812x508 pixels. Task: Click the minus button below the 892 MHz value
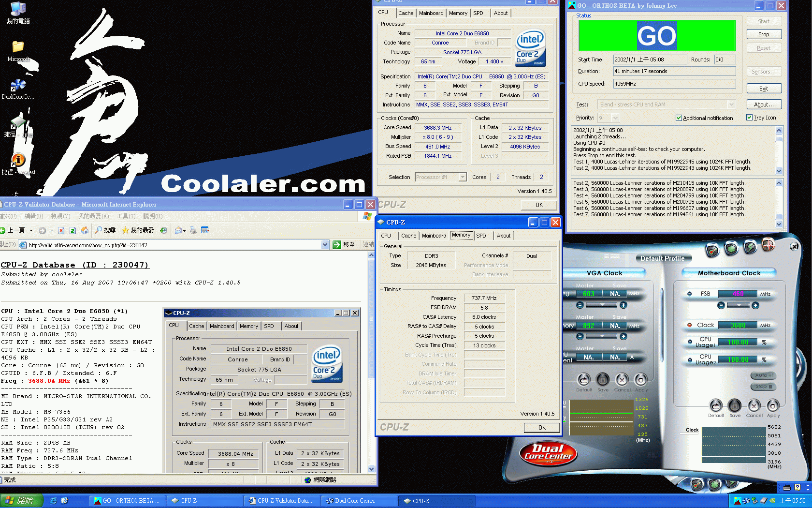click(x=580, y=336)
